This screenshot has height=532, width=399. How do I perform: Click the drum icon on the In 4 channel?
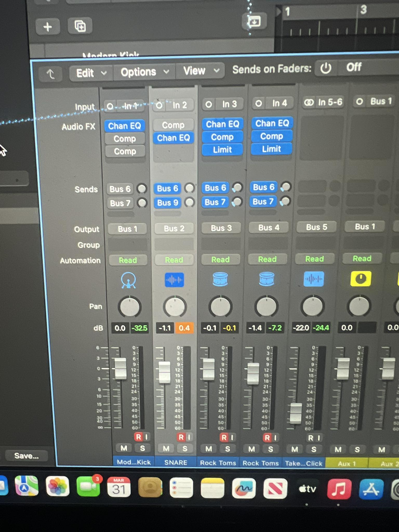tap(267, 279)
